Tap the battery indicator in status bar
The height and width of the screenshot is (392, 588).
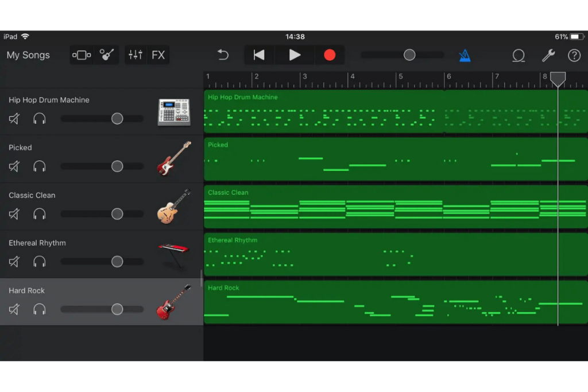[577, 37]
